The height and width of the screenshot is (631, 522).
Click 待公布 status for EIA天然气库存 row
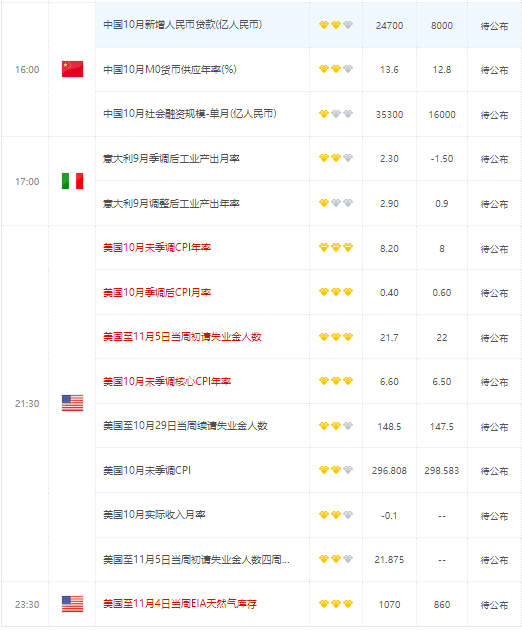[494, 605]
